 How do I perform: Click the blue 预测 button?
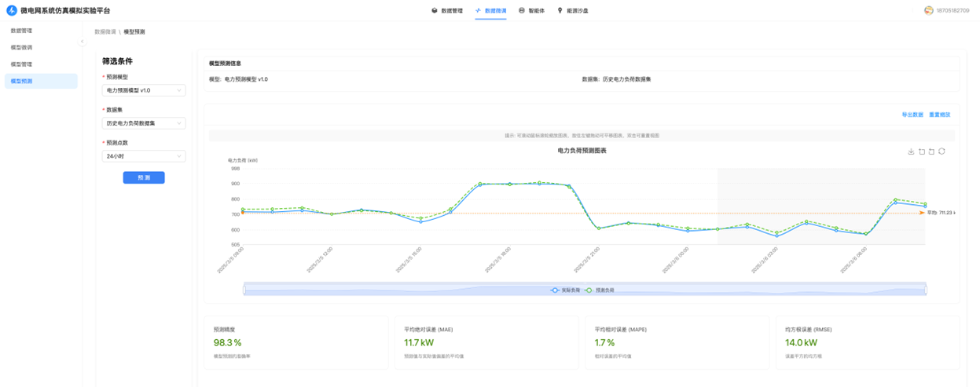point(144,178)
